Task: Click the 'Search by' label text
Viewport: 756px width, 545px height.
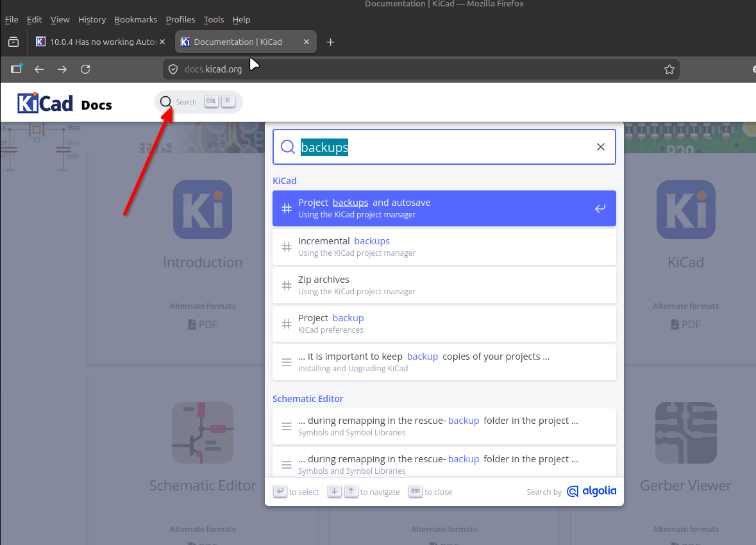Action: [544, 492]
